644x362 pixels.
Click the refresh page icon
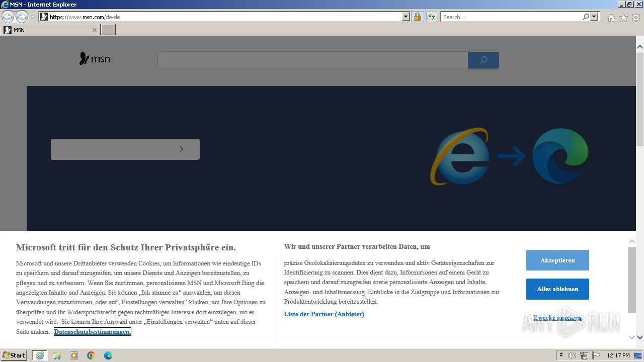click(431, 17)
